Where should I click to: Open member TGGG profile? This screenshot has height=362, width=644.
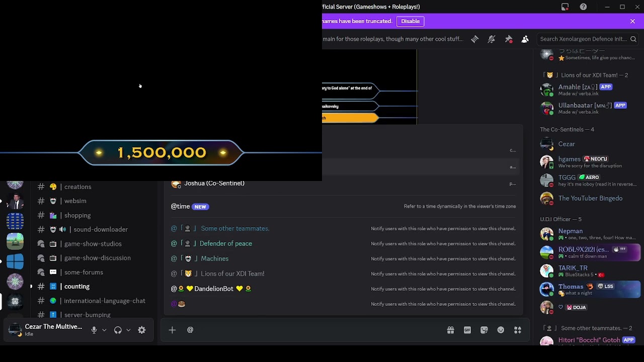click(x=588, y=180)
